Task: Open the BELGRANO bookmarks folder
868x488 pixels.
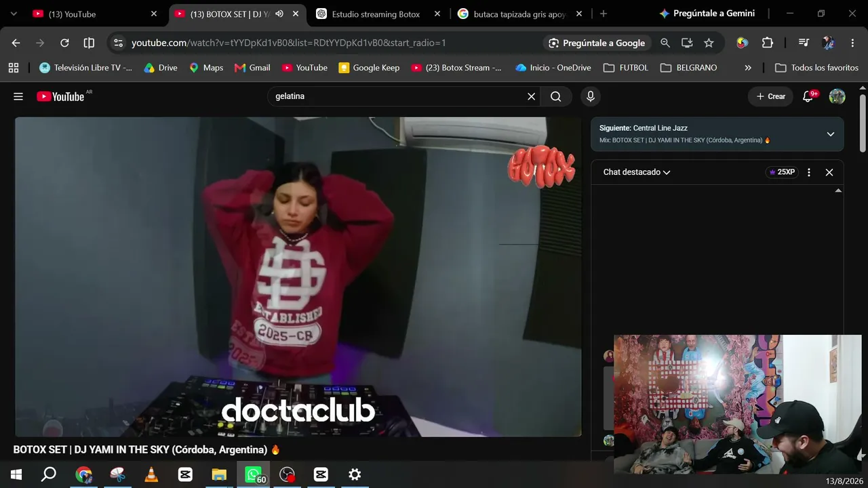Action: point(688,68)
